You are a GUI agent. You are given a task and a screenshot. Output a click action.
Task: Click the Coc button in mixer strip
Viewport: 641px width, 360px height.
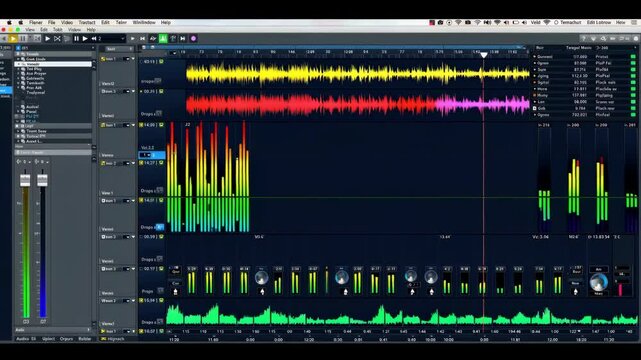(x=176, y=283)
